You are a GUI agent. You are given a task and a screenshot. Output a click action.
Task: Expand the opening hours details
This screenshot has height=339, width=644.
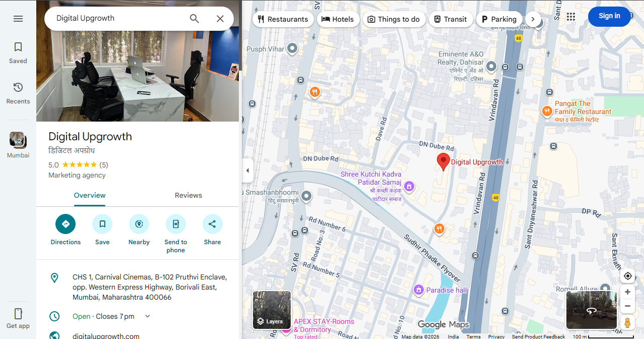pos(147,316)
